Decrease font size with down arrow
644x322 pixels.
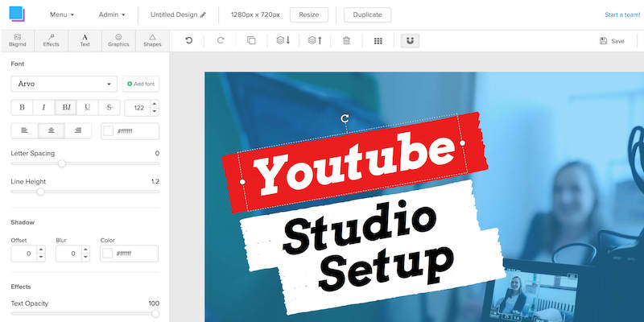click(155, 111)
